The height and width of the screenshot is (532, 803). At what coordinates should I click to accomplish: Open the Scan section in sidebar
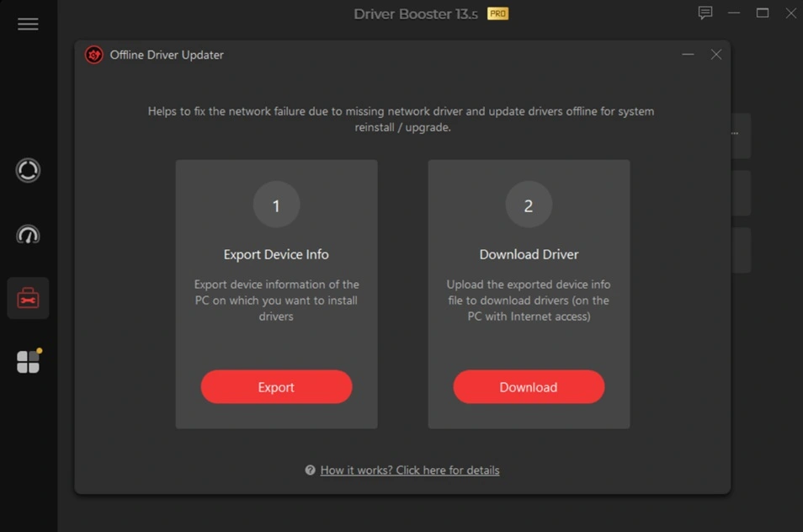coord(28,171)
